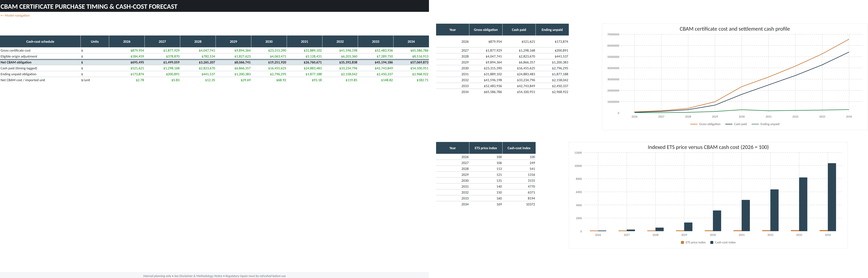This screenshot has width=868, height=278.
Task: Click the Cash-cost schedule header cell
Action: click(40, 41)
